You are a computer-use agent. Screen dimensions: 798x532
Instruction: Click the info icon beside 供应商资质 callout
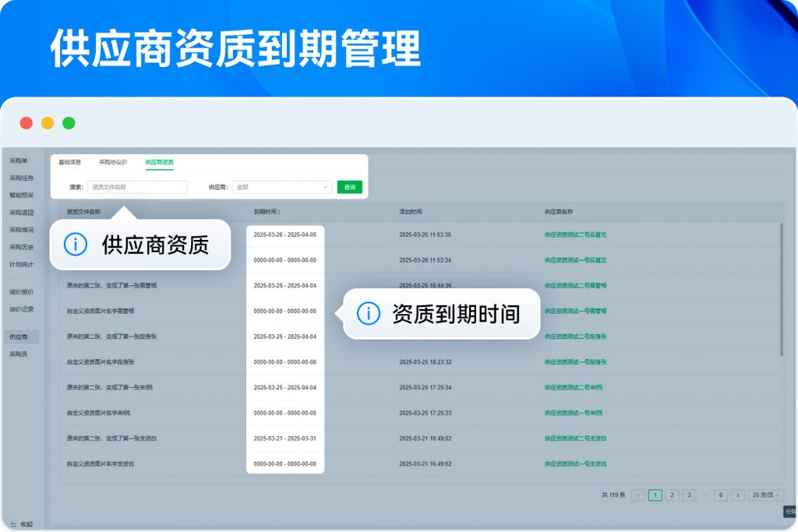[x=75, y=245]
